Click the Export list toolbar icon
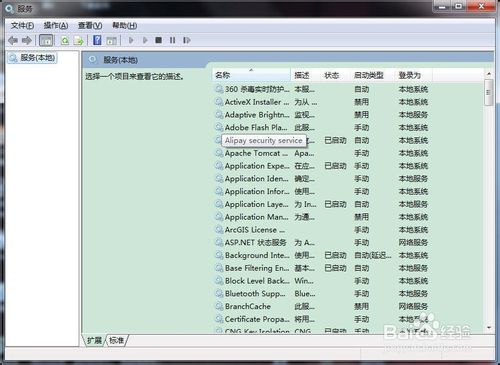 pyautogui.click(x=79, y=41)
